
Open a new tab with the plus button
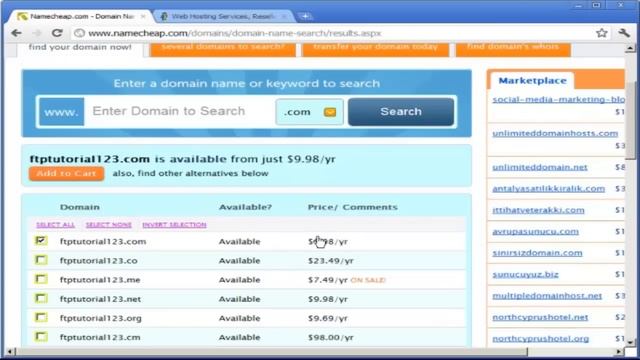click(x=305, y=16)
